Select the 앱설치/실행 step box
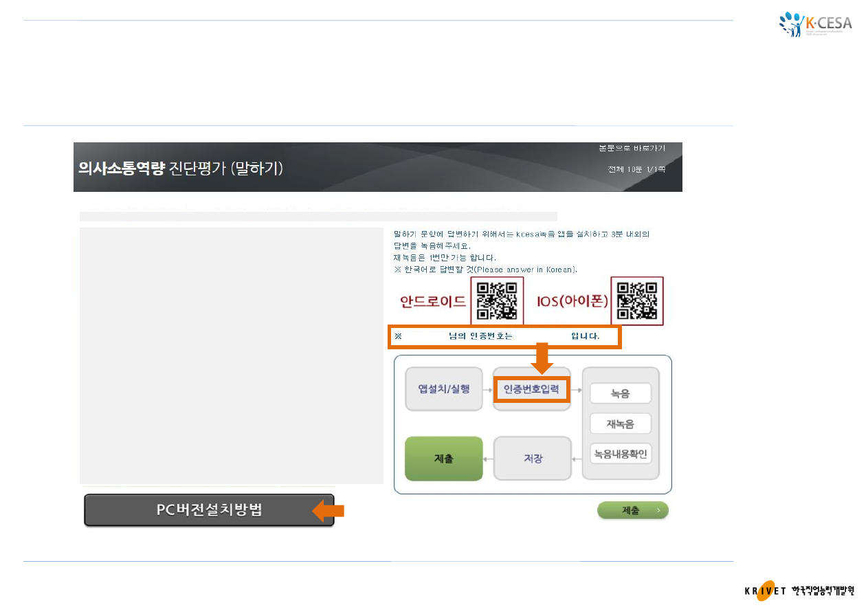 tap(444, 389)
